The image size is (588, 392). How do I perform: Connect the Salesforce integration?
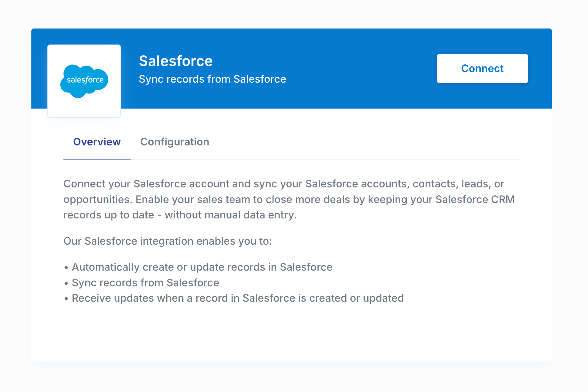coord(482,69)
